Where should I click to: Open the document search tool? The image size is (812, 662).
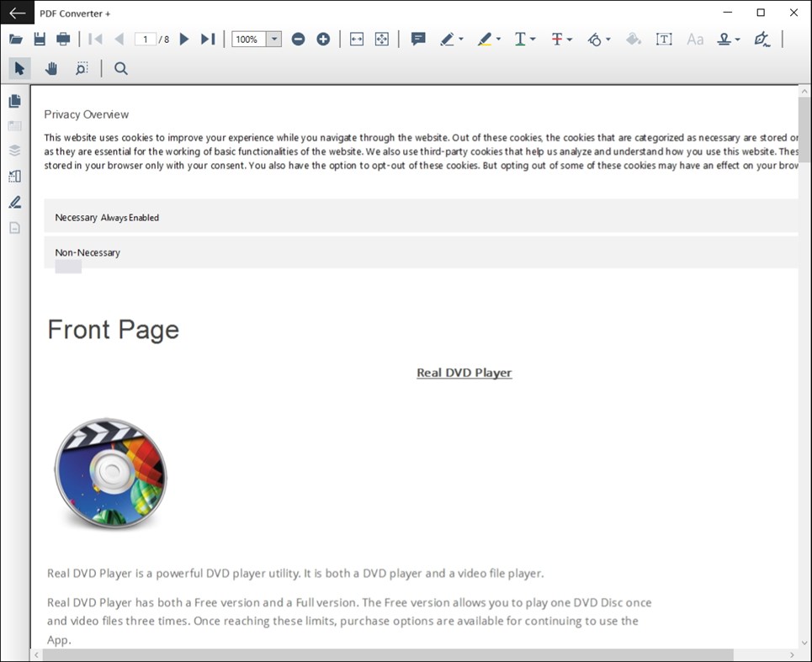[120, 68]
